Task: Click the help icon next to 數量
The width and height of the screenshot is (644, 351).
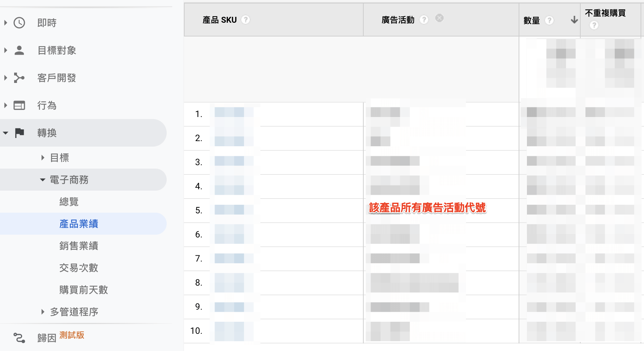Action: (549, 20)
